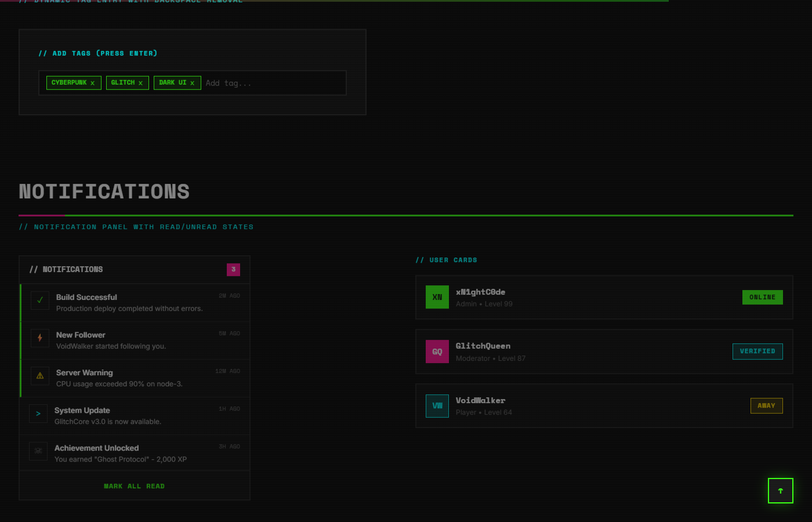Click the System Update arrow icon
The height and width of the screenshot is (522, 812).
point(38,414)
